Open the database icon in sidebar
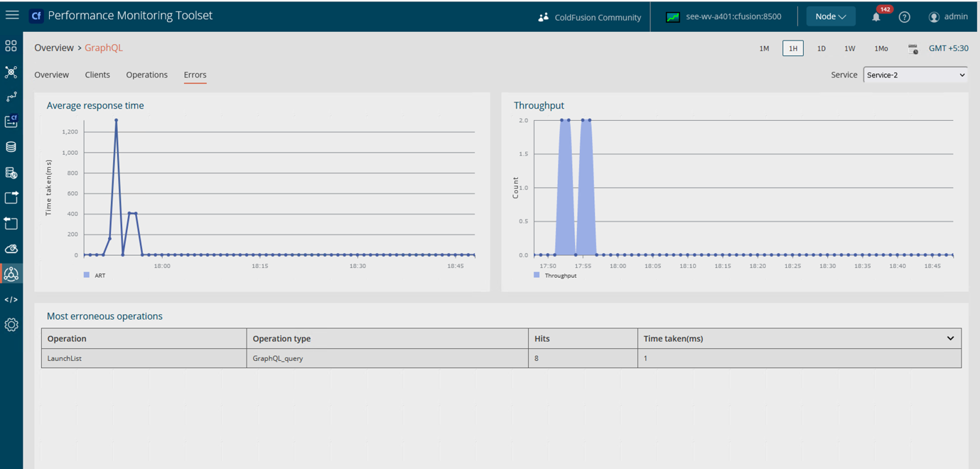 (11, 147)
